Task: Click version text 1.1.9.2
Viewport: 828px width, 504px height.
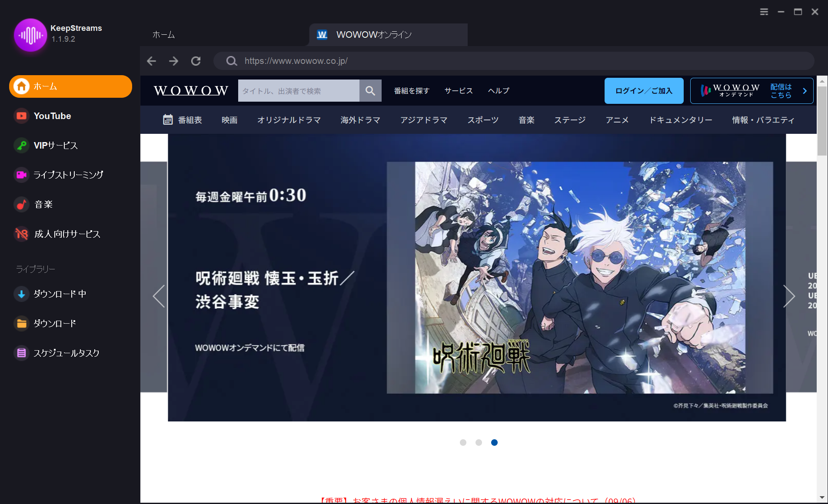Action: point(63,39)
